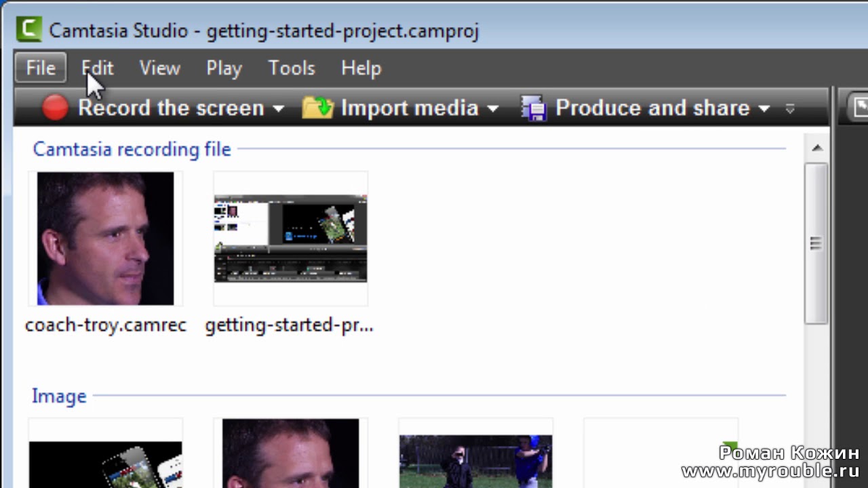Viewport: 868px width, 488px height.
Task: Click the red Record the screen icon
Action: 55,108
